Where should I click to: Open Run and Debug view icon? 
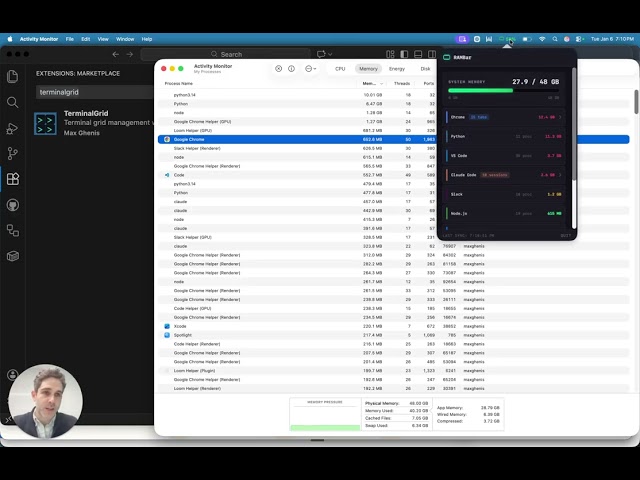tap(12, 128)
